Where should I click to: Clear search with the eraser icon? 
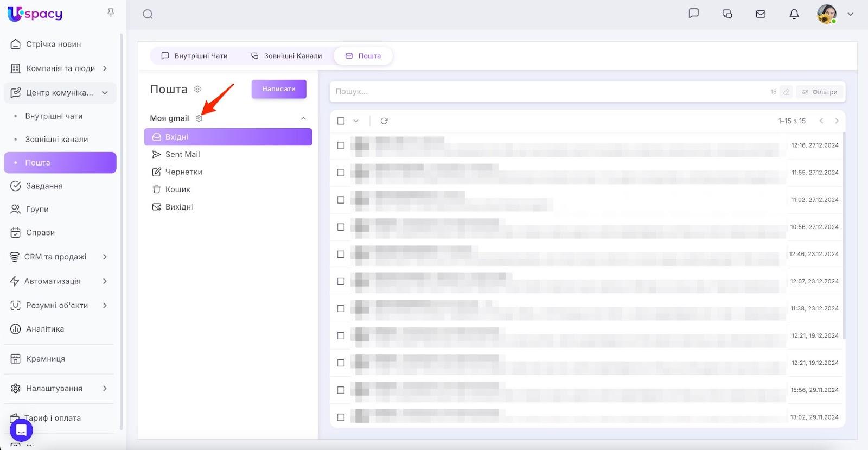786,92
